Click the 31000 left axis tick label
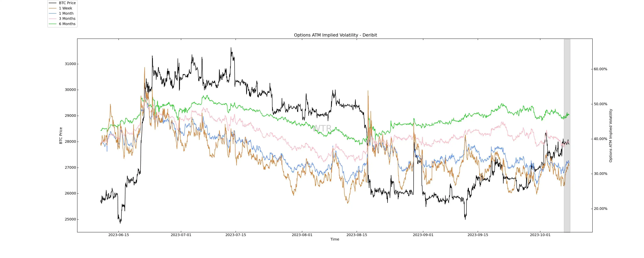This screenshot has height=258, width=644. [70, 64]
